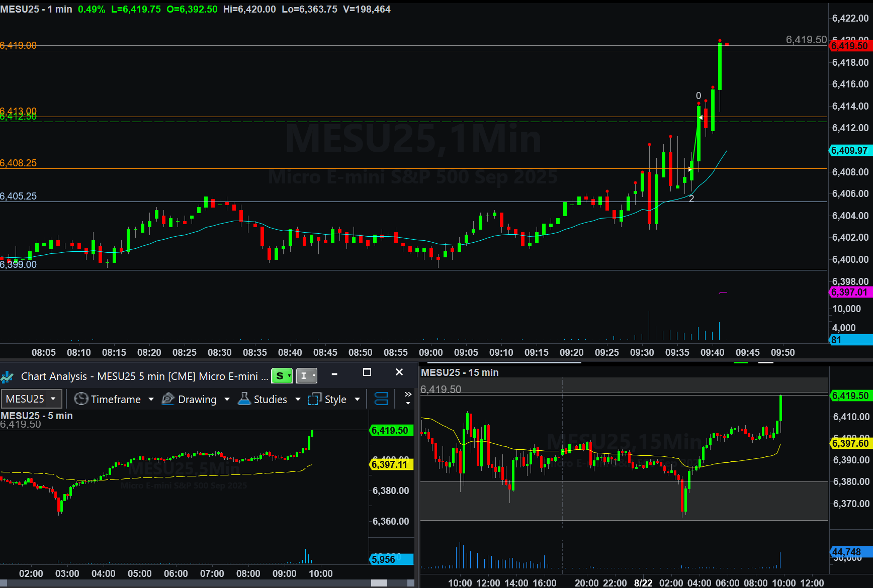Click the Drawing pencil icon
Viewport: 873px width, 588px height.
168,399
